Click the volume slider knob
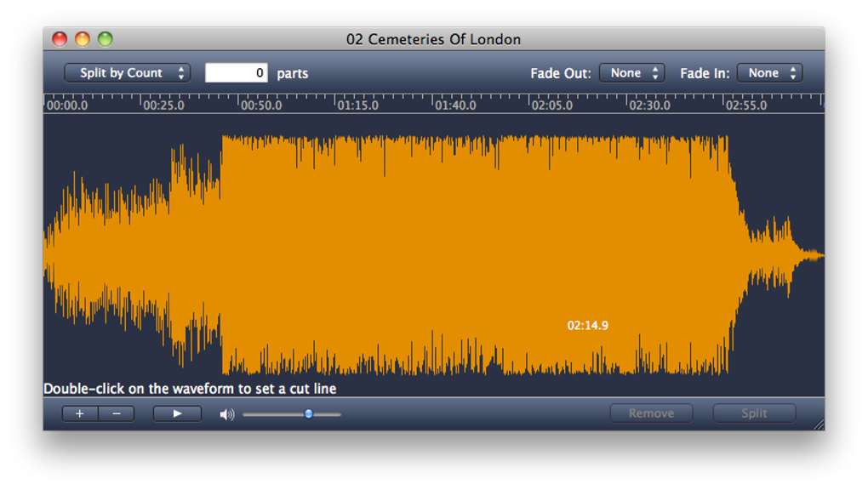Viewport: 868px width, 490px height. pos(308,413)
